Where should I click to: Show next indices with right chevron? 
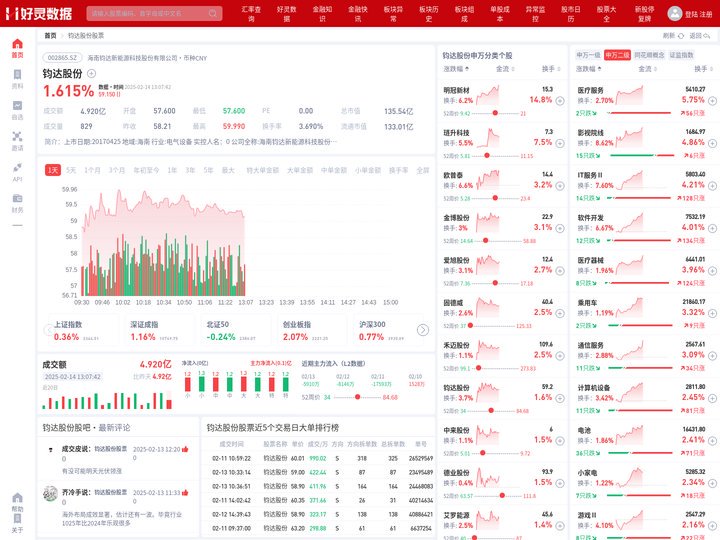pyautogui.click(x=422, y=330)
